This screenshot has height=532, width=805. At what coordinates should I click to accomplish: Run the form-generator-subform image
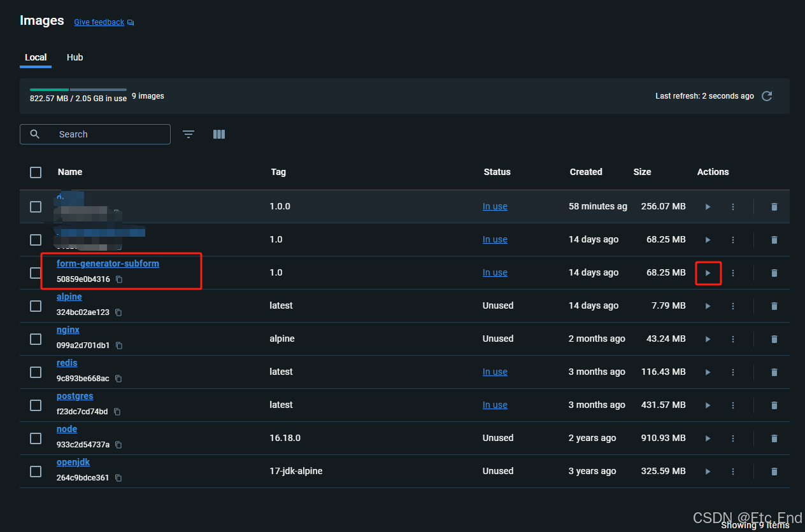[708, 273]
